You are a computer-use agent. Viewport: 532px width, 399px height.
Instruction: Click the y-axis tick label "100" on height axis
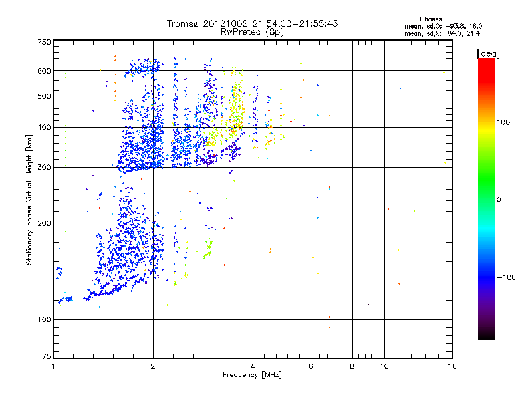point(44,319)
